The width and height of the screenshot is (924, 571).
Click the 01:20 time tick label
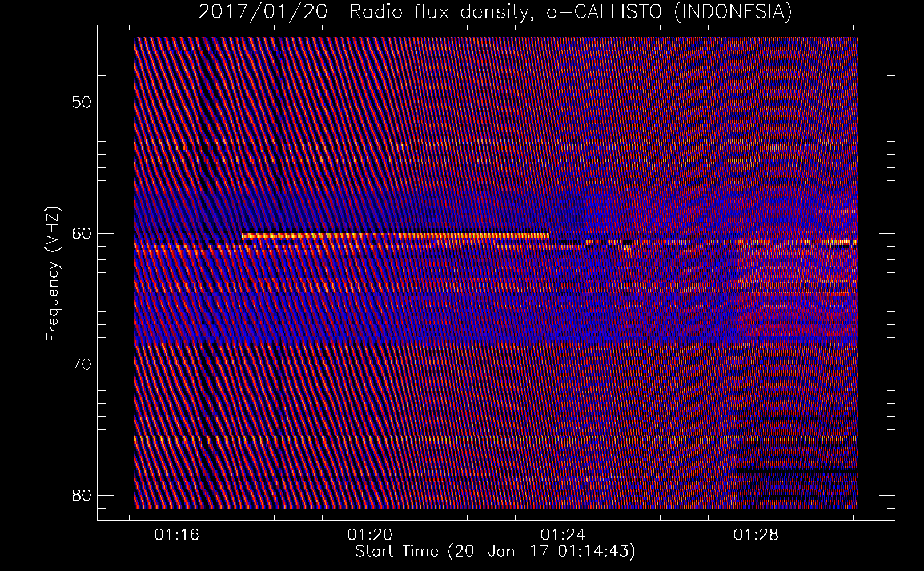pos(370,535)
